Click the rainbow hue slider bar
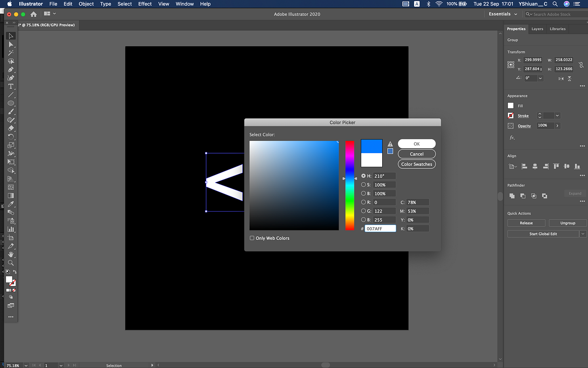This screenshot has height=368, width=588. [350, 185]
